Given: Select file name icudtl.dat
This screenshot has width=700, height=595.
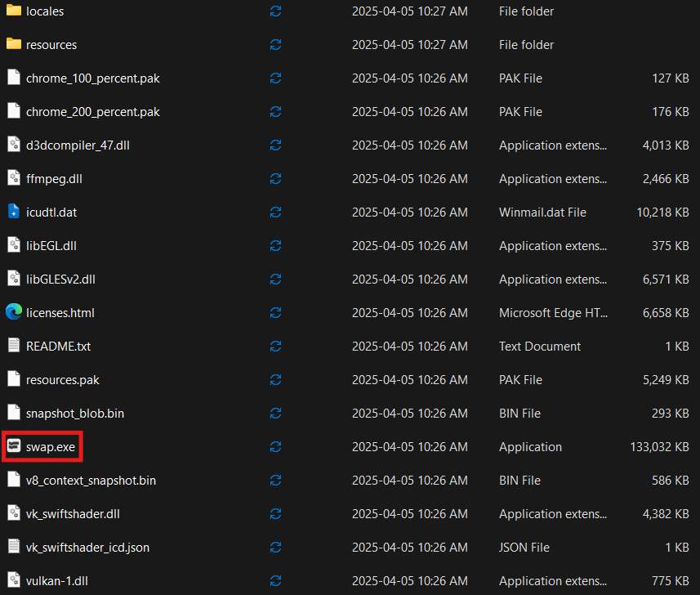Looking at the screenshot, I should point(51,212).
